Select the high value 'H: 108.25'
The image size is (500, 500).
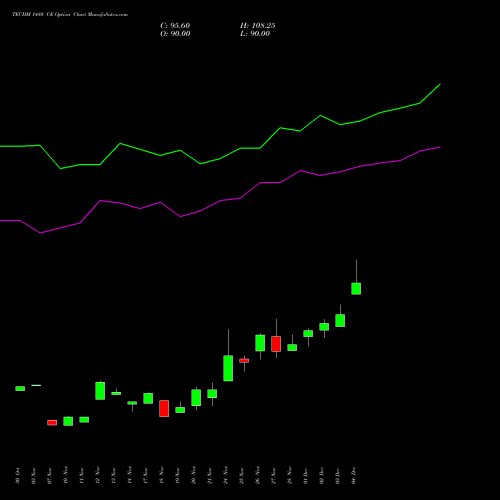(x=258, y=26)
